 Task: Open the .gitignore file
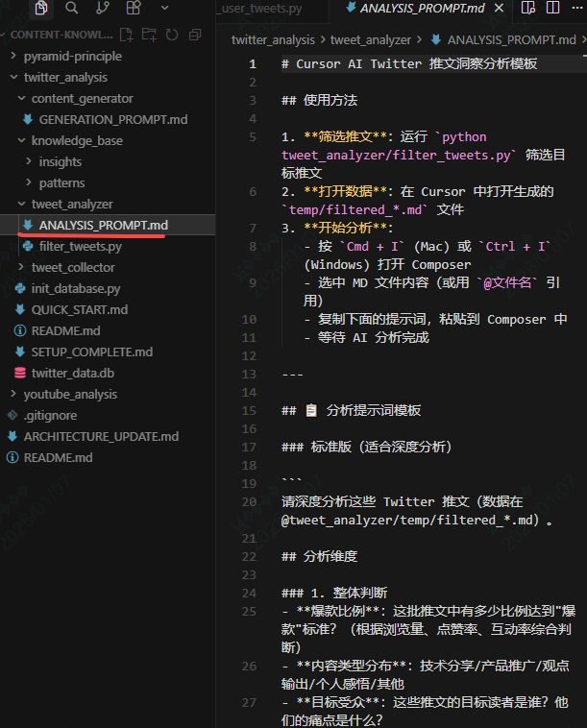[50, 416]
